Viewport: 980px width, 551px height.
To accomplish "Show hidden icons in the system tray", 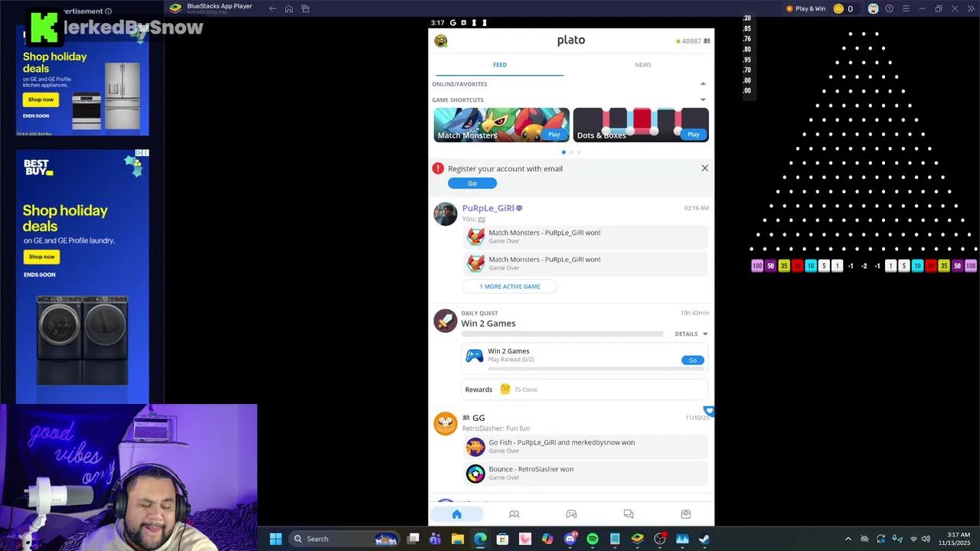I will coord(848,539).
